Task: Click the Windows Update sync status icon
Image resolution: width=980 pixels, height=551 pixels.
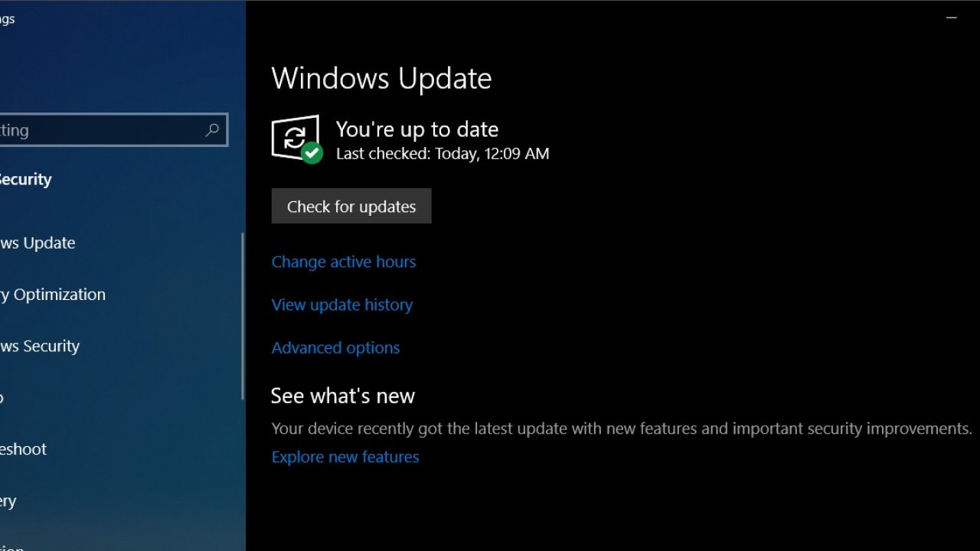Action: tap(294, 138)
